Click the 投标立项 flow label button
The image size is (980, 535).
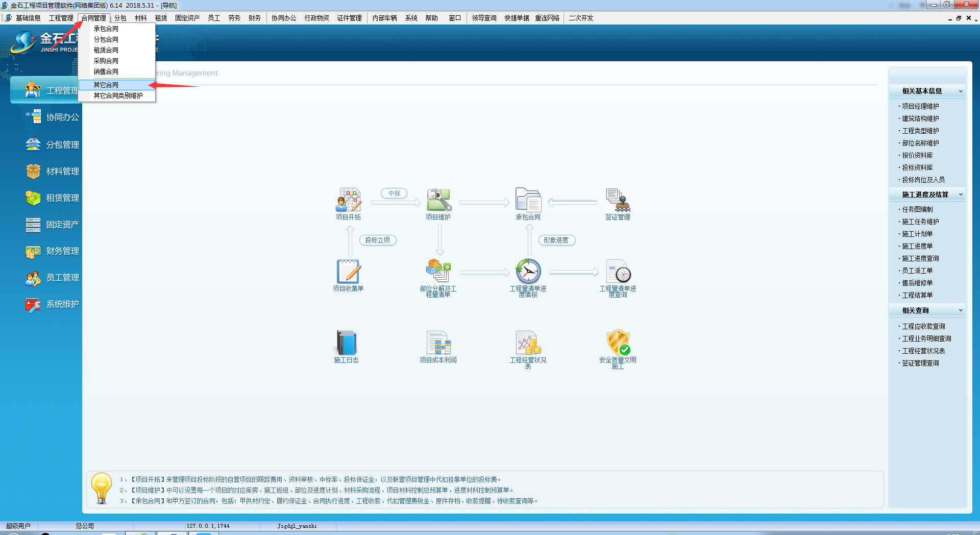378,240
